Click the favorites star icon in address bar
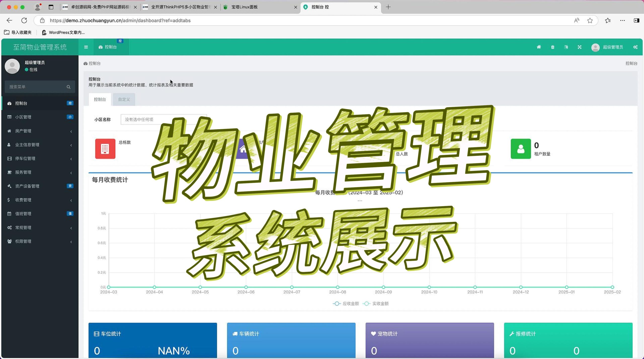The width and height of the screenshot is (644, 359). pyautogui.click(x=590, y=20)
